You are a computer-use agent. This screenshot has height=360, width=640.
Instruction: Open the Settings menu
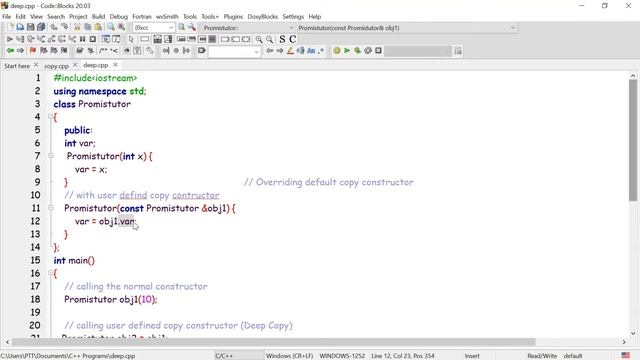293,17
